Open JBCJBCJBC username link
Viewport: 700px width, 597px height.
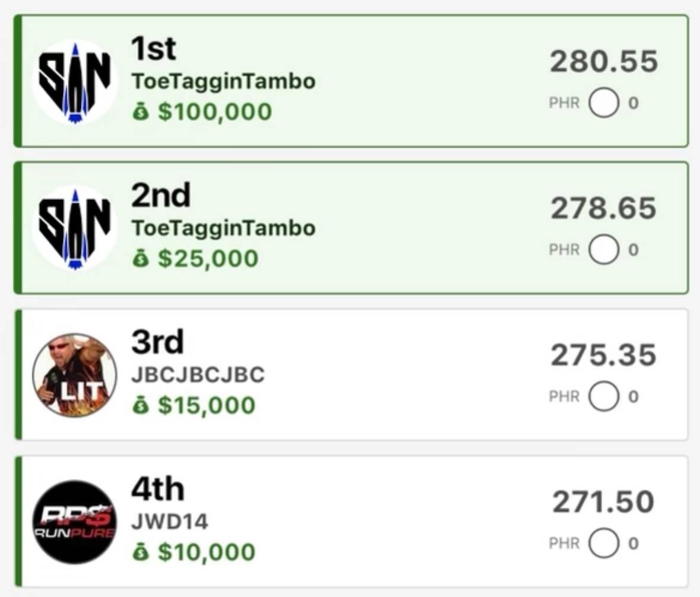tap(198, 375)
